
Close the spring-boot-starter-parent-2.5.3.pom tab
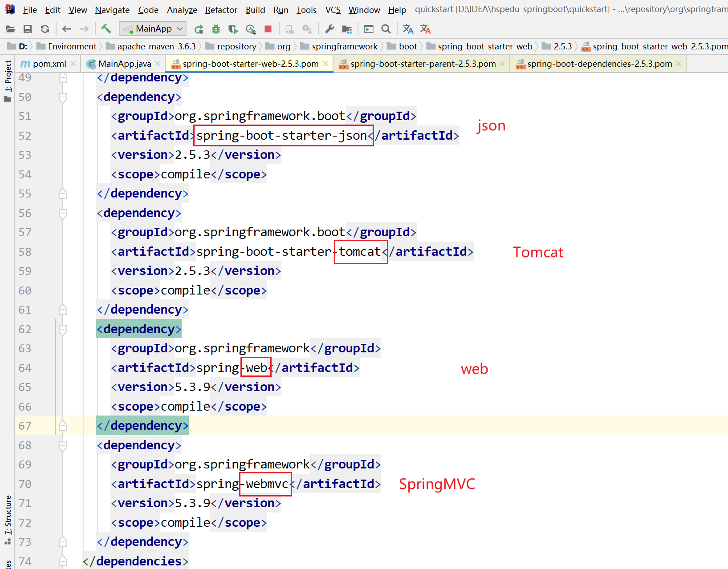coord(502,64)
